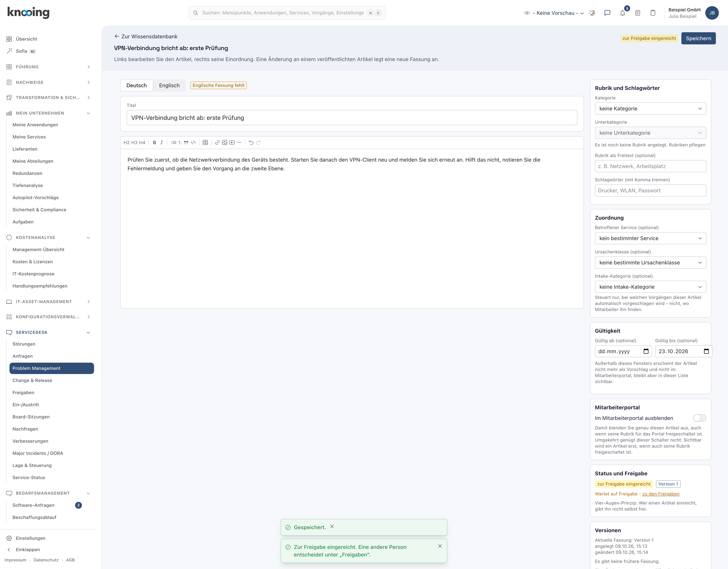
Task: Open Störungen in the sidebar
Action: pos(24,344)
